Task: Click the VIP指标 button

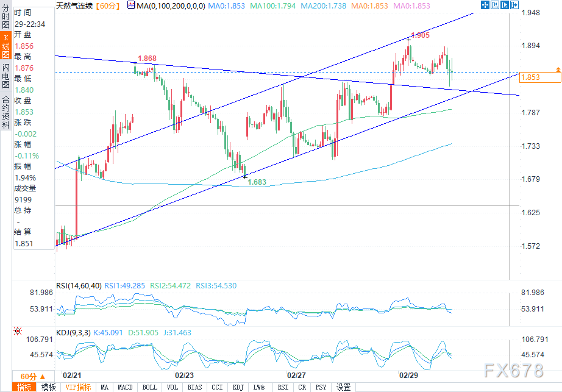Action: pos(78,387)
